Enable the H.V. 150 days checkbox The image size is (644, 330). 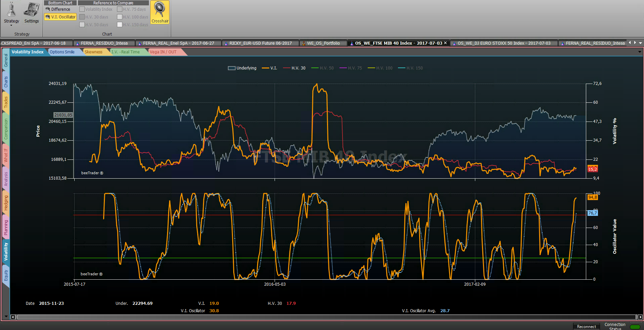click(119, 25)
